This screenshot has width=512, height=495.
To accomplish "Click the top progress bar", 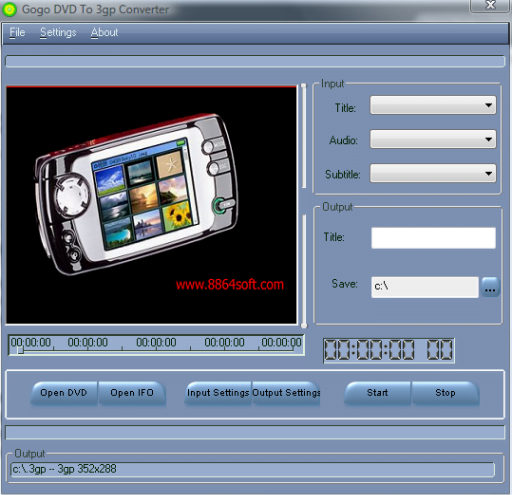I will (255, 62).
